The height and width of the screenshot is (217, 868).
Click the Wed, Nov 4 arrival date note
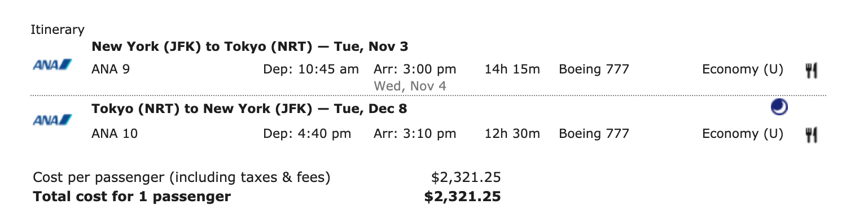tap(410, 86)
